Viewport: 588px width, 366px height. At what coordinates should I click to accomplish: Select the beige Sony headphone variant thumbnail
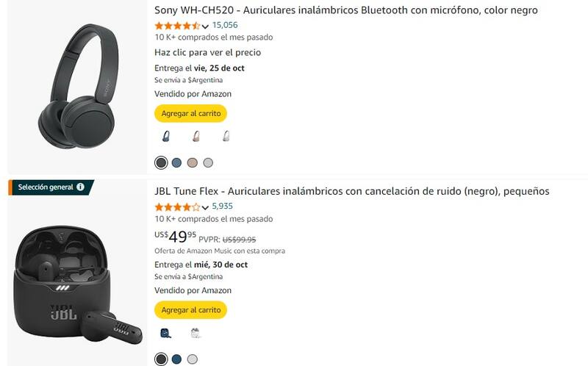coord(196,136)
